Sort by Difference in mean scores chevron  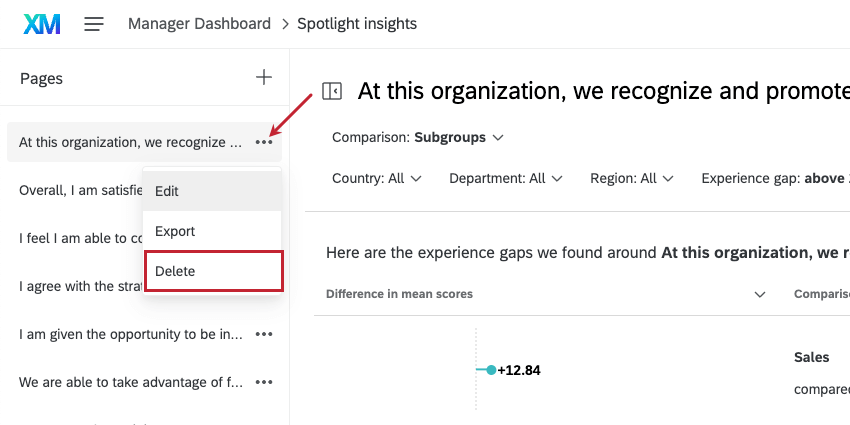pyautogui.click(x=760, y=294)
